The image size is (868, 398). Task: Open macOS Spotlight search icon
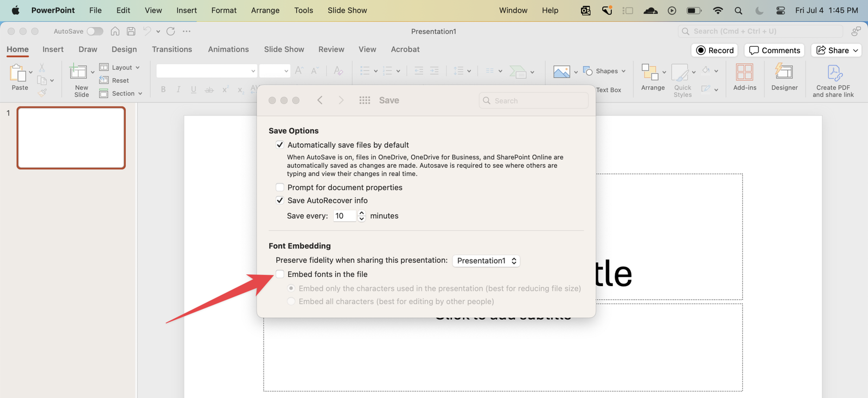click(738, 10)
